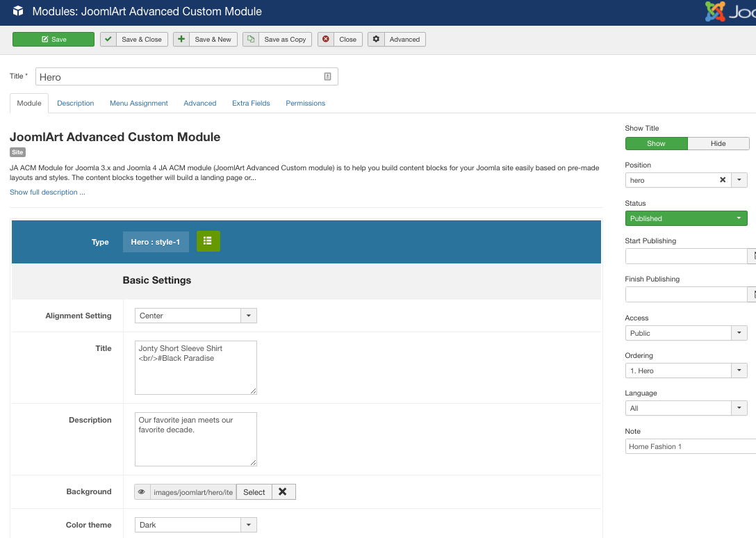The height and width of the screenshot is (538, 756).
Task: Switch to the Menu Assignment tab
Action: coord(139,104)
